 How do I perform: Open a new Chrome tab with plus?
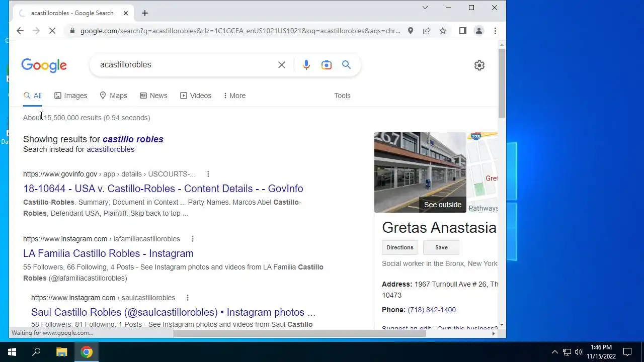click(145, 13)
